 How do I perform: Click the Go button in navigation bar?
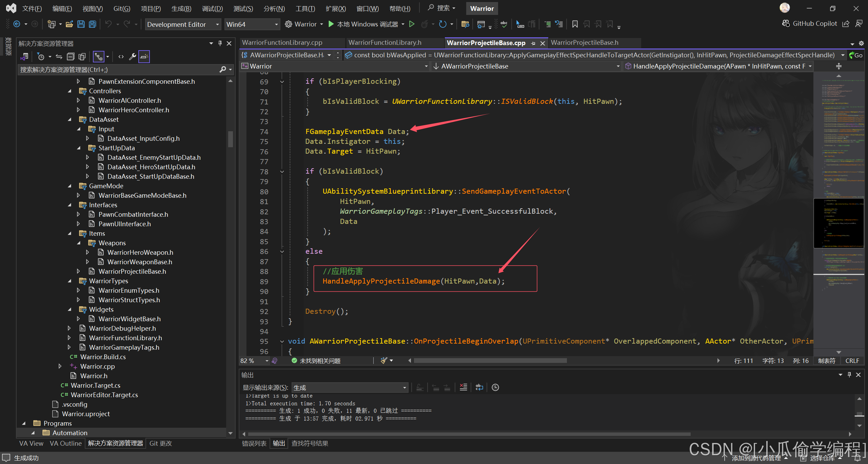pos(856,55)
